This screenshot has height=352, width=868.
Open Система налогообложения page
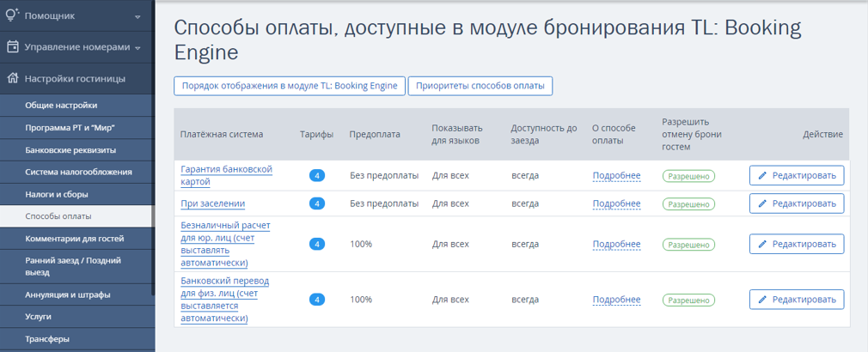point(76,172)
